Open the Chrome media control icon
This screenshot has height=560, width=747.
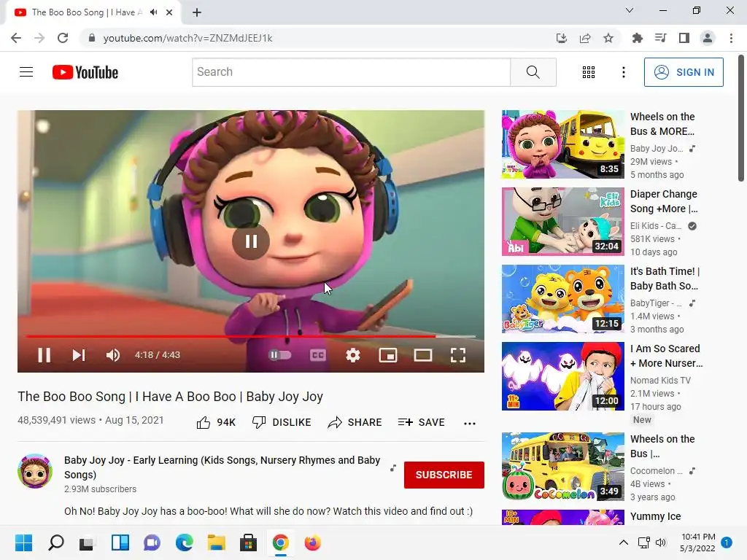661,38
